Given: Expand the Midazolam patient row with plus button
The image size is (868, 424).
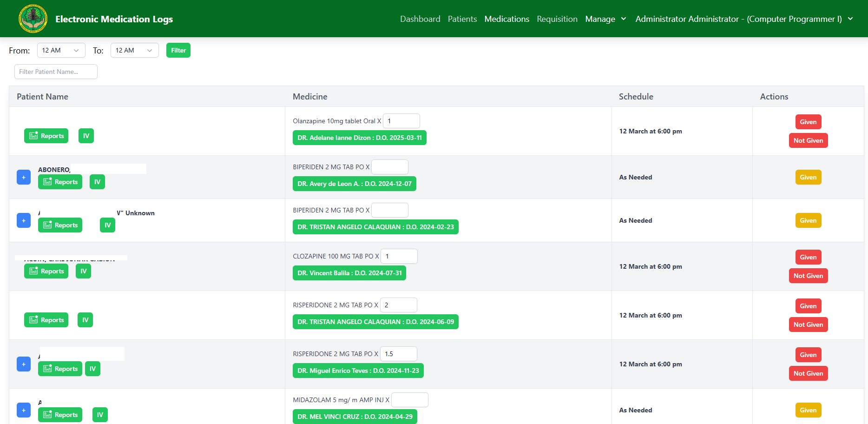Looking at the screenshot, I should [24, 410].
